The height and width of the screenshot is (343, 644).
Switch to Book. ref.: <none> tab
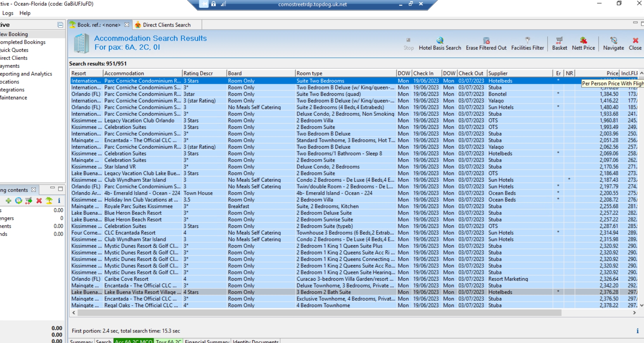tap(99, 25)
